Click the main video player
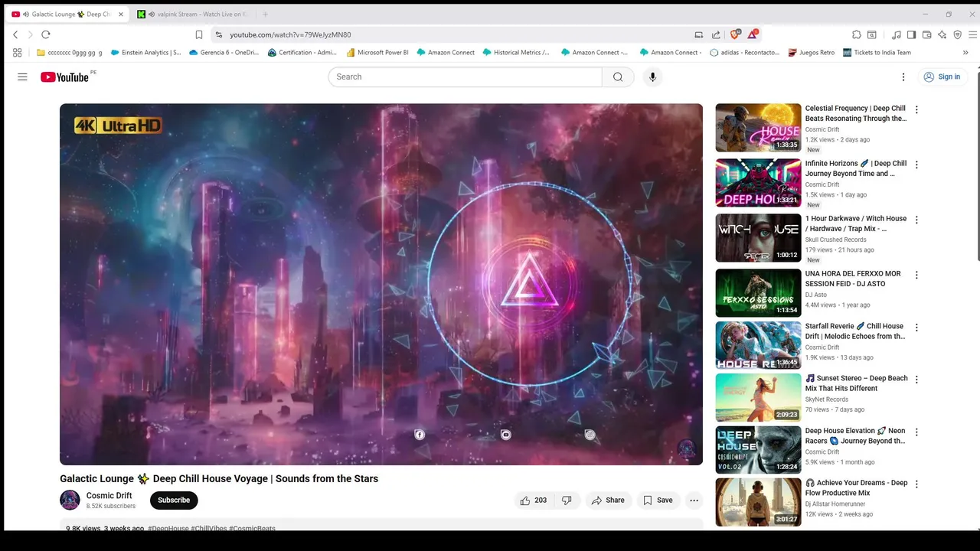Viewport: 980px width, 551px height. (381, 284)
